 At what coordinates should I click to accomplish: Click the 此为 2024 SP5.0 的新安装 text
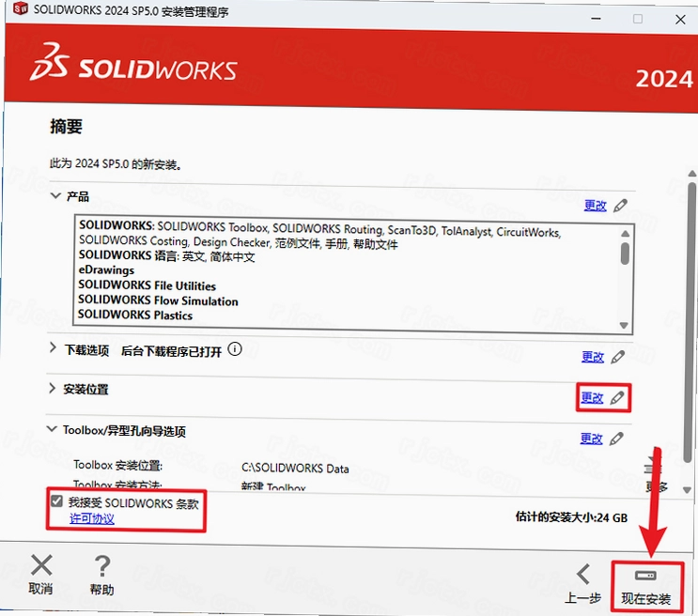click(x=116, y=164)
